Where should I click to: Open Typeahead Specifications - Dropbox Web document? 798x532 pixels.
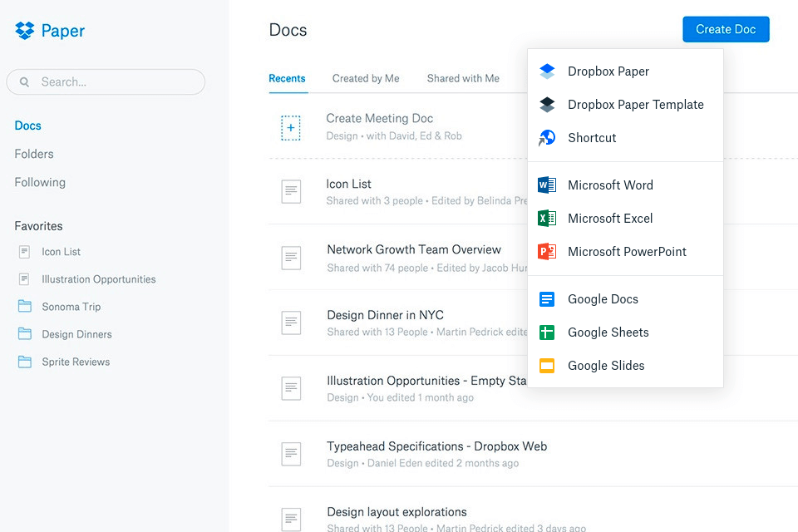pyautogui.click(x=437, y=446)
